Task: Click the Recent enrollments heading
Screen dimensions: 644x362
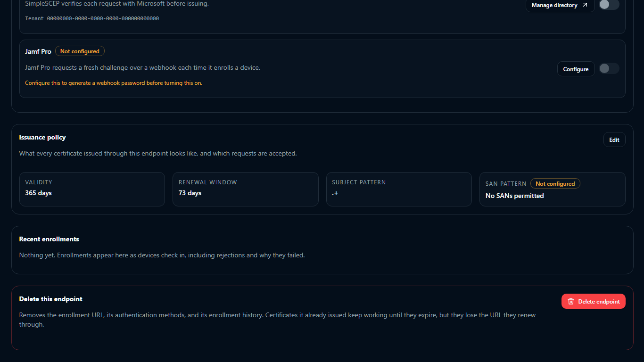Action: [49, 239]
